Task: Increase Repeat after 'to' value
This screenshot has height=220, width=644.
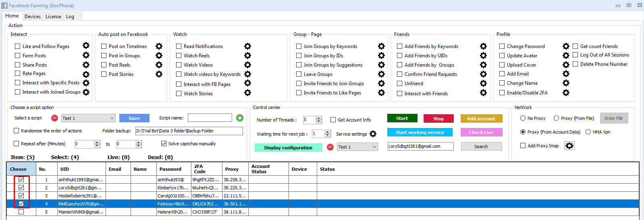Action: [139, 142]
